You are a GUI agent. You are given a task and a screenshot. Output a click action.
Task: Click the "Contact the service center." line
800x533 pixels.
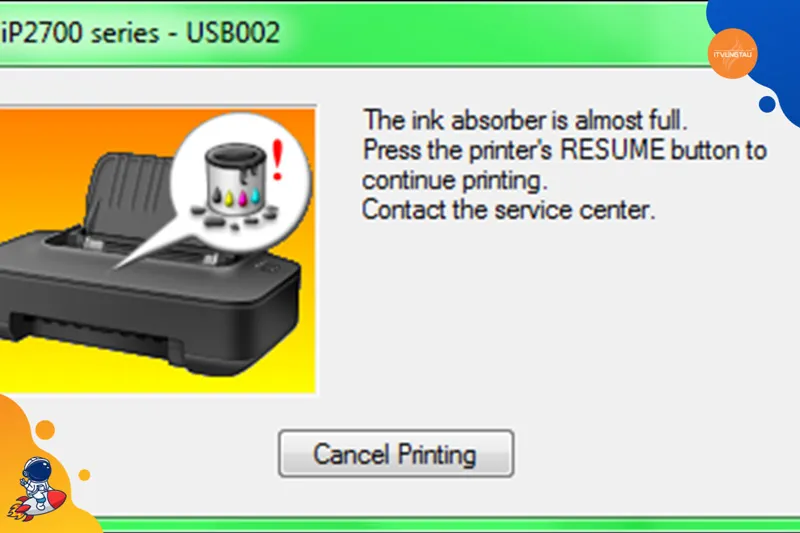tap(509, 210)
